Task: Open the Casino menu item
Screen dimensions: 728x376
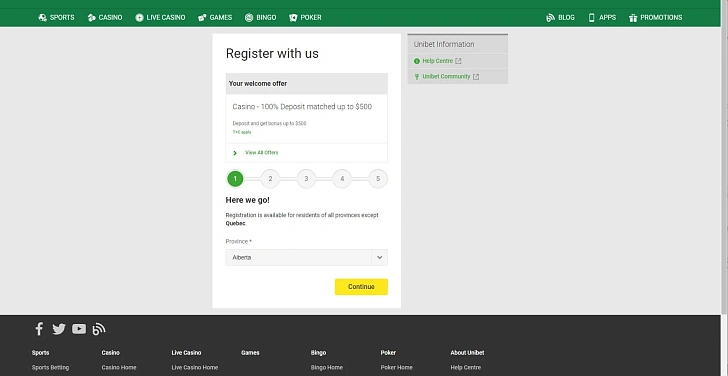Action: (x=105, y=18)
